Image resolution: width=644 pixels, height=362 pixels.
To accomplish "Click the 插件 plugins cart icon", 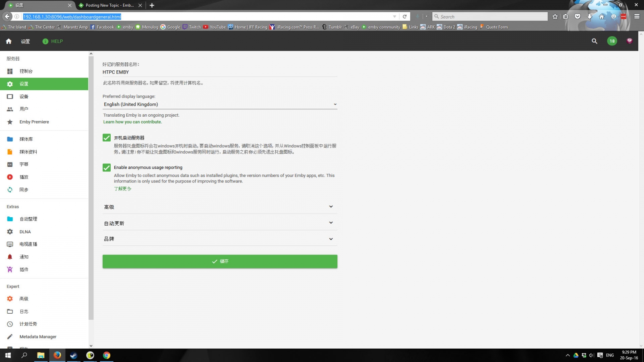I will tap(10, 269).
